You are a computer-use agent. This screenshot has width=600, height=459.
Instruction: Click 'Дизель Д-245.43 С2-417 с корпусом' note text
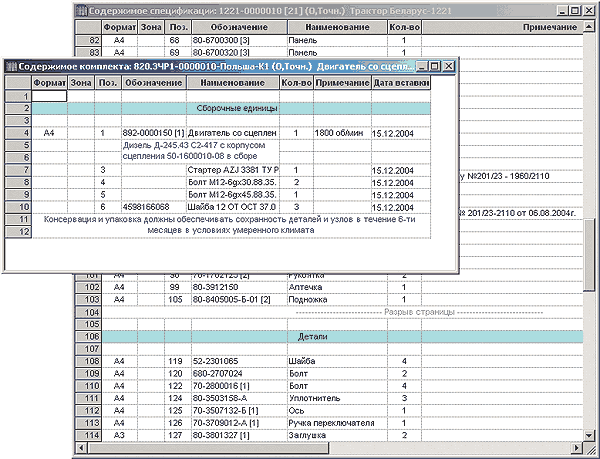pyautogui.click(x=194, y=145)
